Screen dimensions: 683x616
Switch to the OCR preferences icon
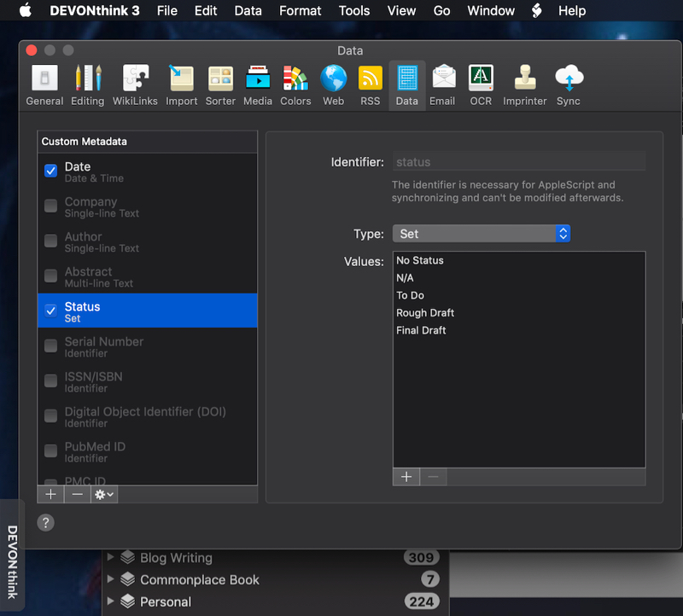[481, 84]
